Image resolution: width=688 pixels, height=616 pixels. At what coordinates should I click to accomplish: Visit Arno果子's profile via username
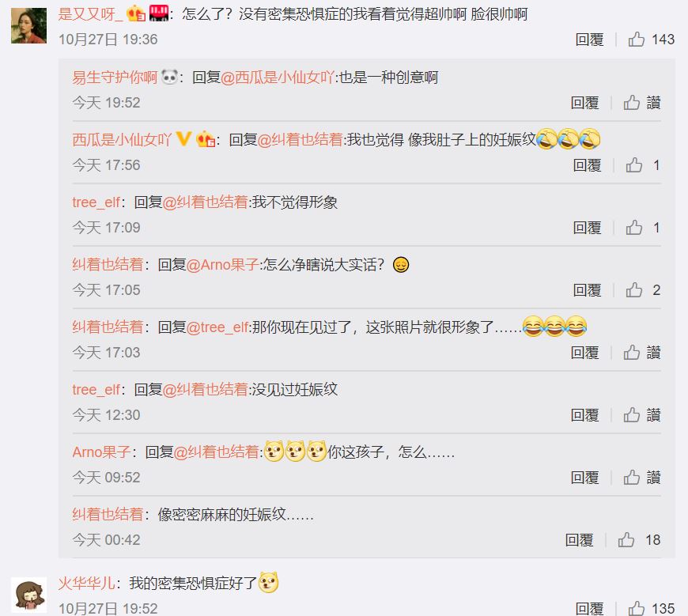(101, 452)
